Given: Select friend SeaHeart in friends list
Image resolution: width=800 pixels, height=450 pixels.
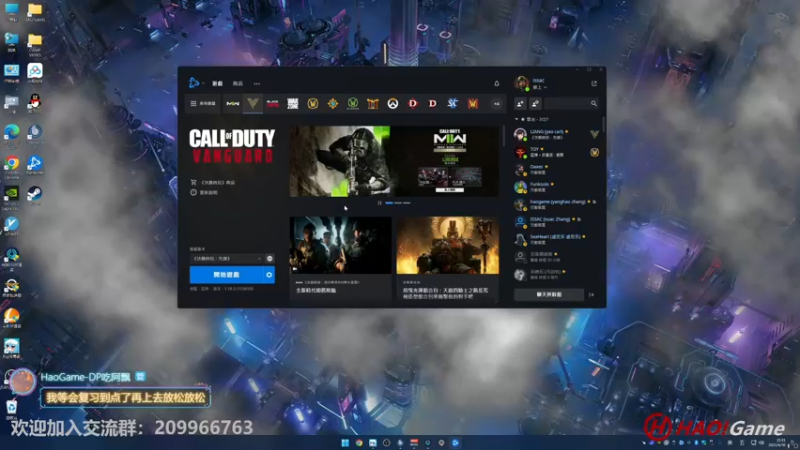Looking at the screenshot, I should click(556, 239).
